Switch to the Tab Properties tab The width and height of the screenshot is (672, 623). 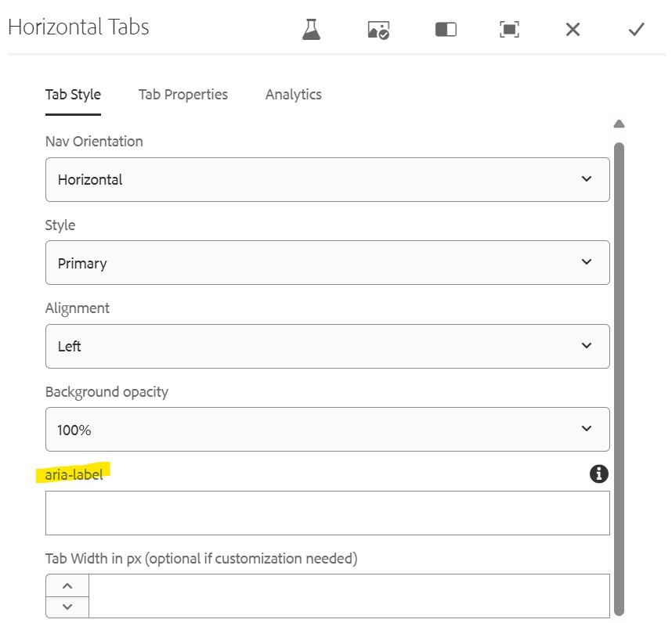coord(183,95)
